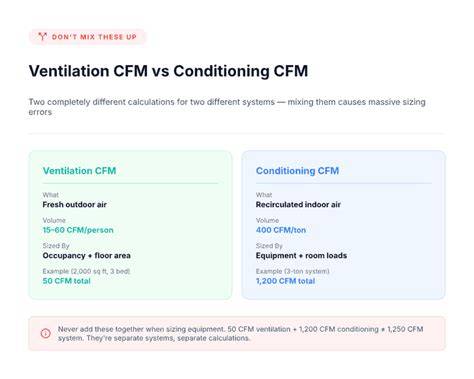The image size is (474, 379).
Task: Click the 400 CFM/ton value
Action: coord(281,230)
